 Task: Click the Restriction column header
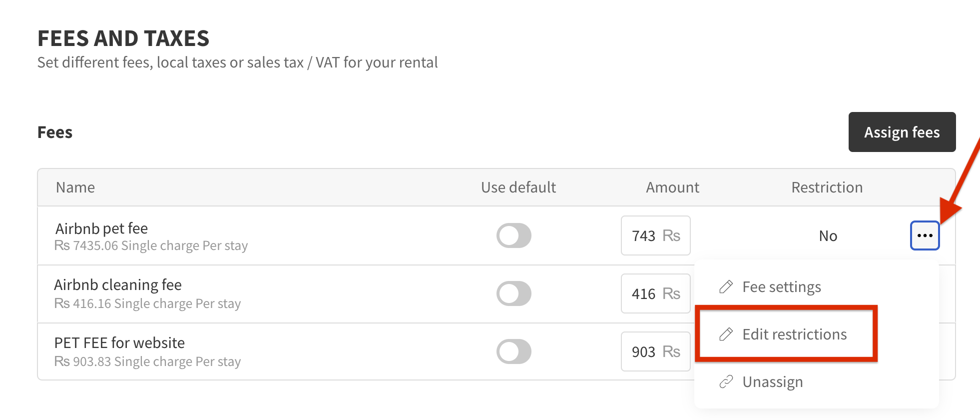pyautogui.click(x=827, y=187)
